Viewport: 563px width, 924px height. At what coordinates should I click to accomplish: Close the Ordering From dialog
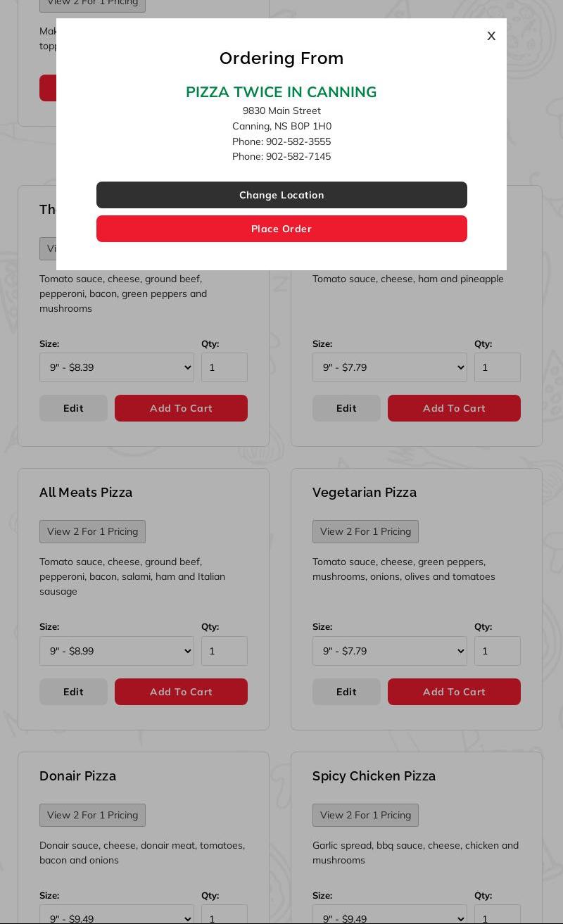pos(491,36)
